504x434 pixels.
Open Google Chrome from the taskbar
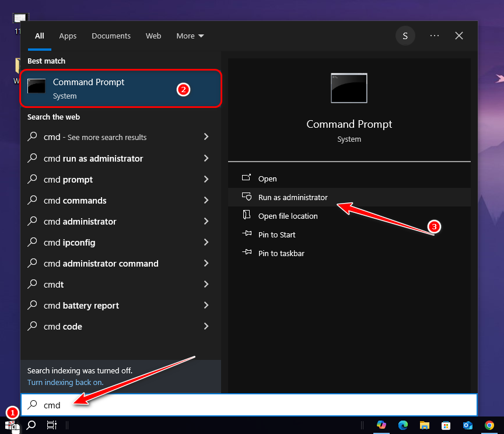[489, 425]
